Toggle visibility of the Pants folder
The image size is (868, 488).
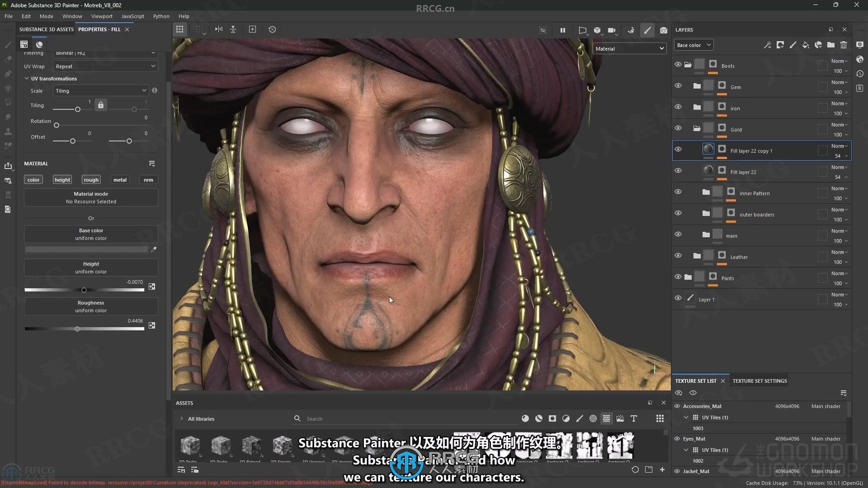click(678, 277)
